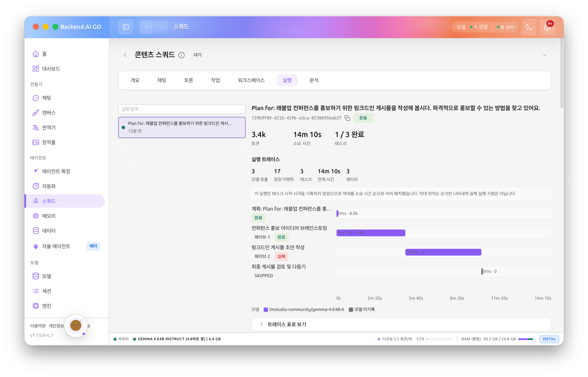Switch to the 개요 tab
This screenshot has width=588, height=377.
[135, 80]
